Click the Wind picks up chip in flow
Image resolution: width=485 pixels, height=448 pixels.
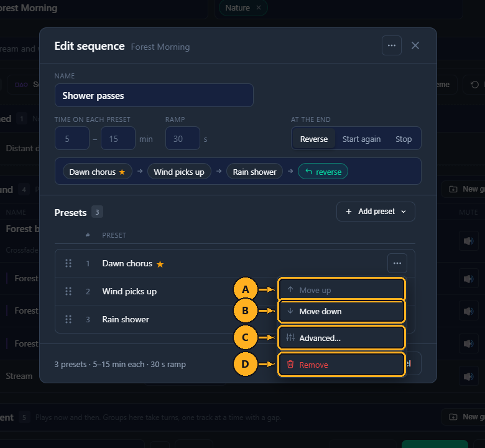click(x=179, y=172)
